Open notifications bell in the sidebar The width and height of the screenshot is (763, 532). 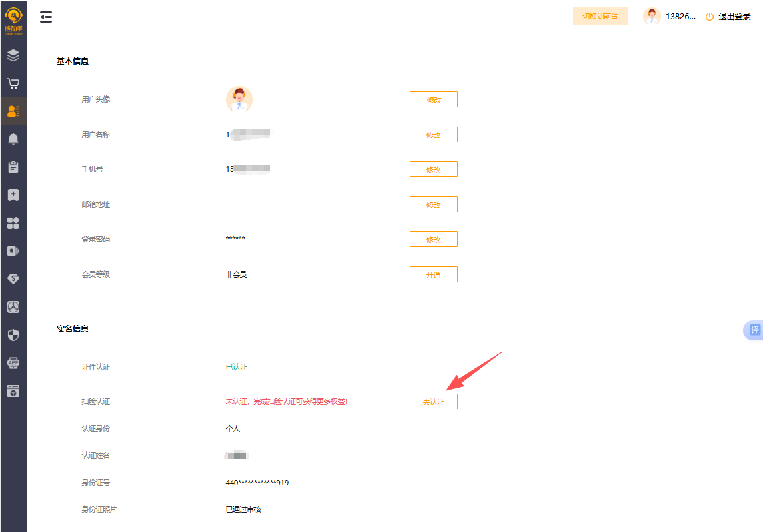(13, 139)
